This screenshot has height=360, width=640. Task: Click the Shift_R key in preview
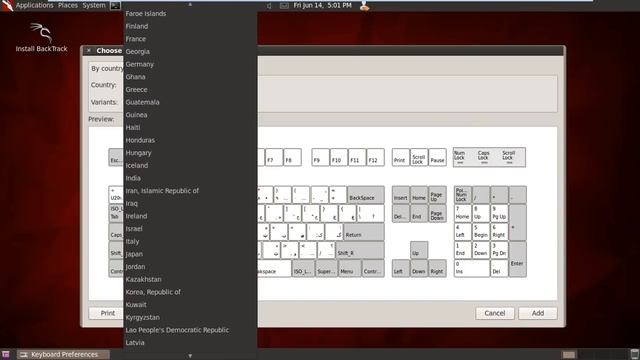coord(360,250)
